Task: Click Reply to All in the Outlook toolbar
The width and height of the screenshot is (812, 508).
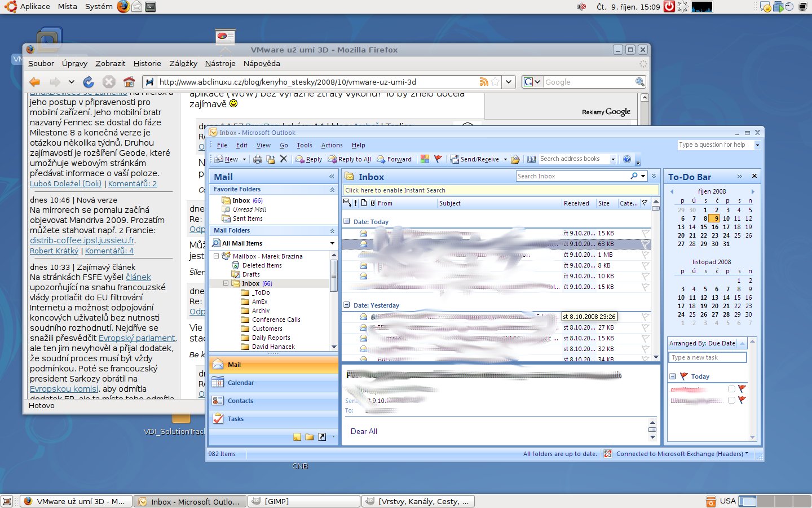Action: [x=350, y=159]
